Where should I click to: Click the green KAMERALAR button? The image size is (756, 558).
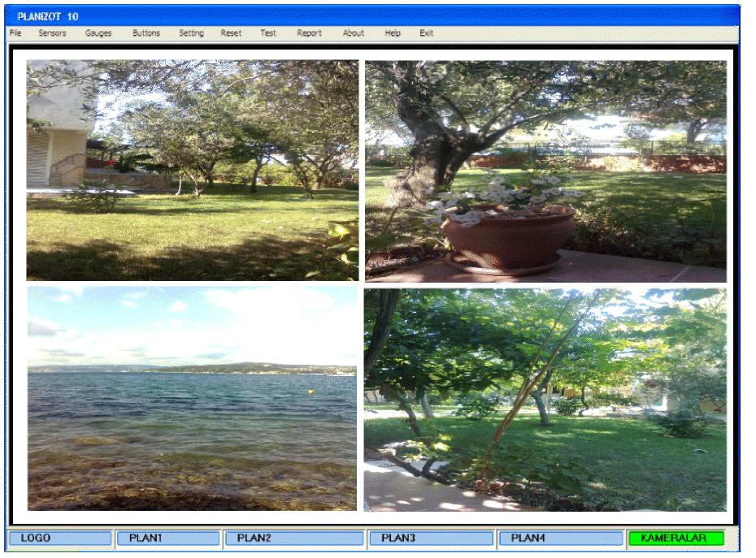coord(676,539)
